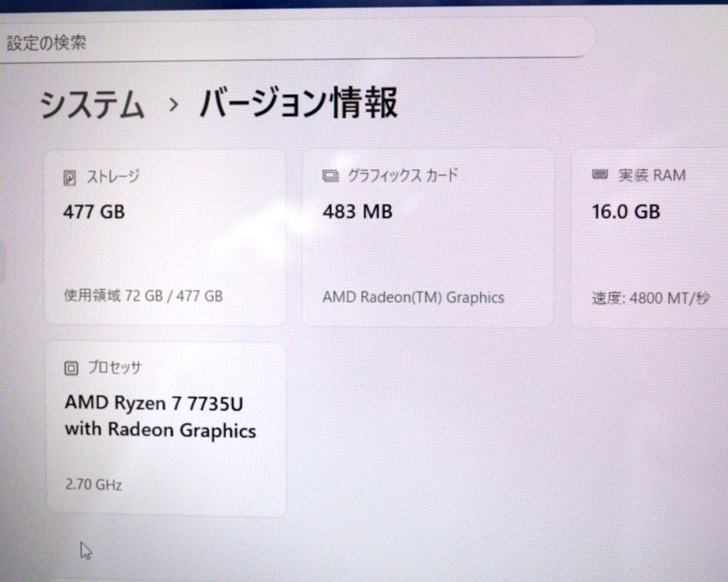Click the 使用領域 72 GB / 477 GB text
Viewport: 728px width, 582px height.
tap(143, 296)
